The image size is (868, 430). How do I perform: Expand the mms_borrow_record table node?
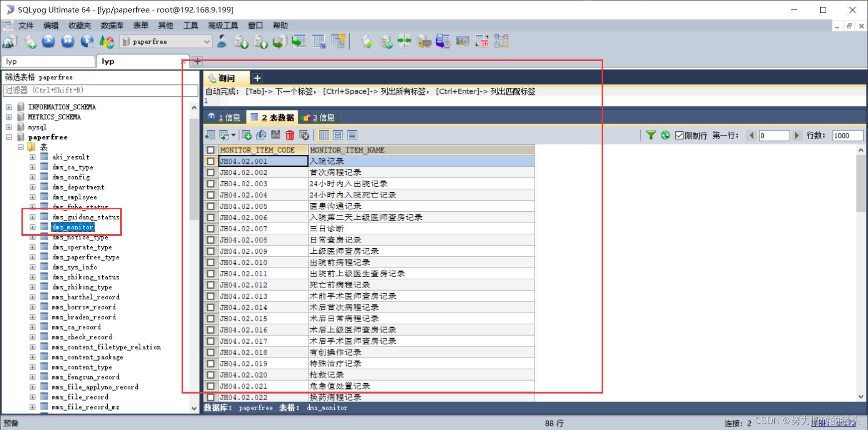click(x=32, y=307)
